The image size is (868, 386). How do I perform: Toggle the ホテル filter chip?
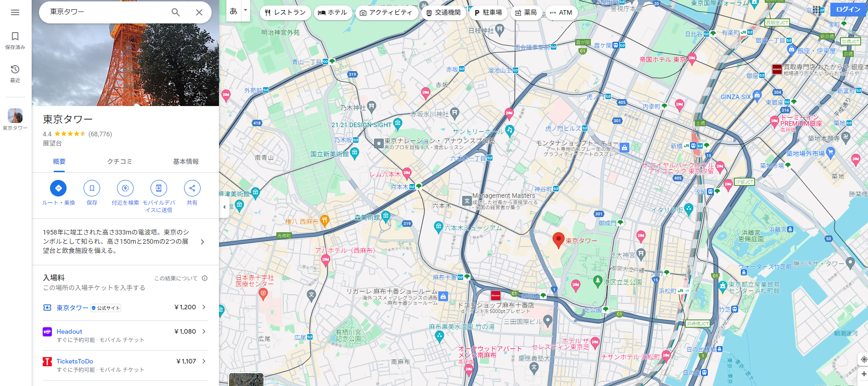[x=333, y=12]
